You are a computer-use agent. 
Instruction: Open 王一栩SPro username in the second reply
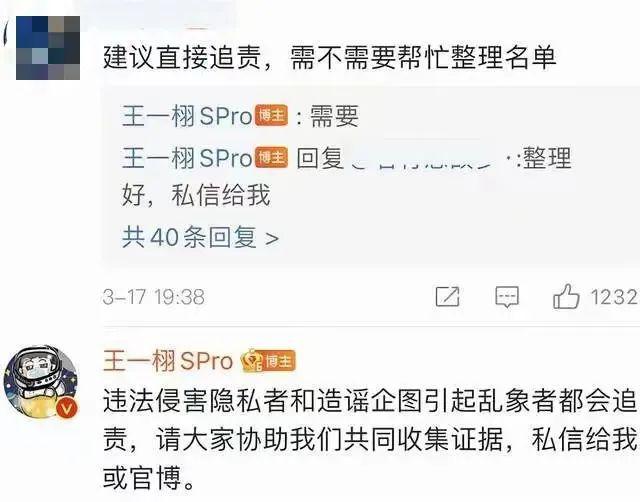[x=187, y=158]
